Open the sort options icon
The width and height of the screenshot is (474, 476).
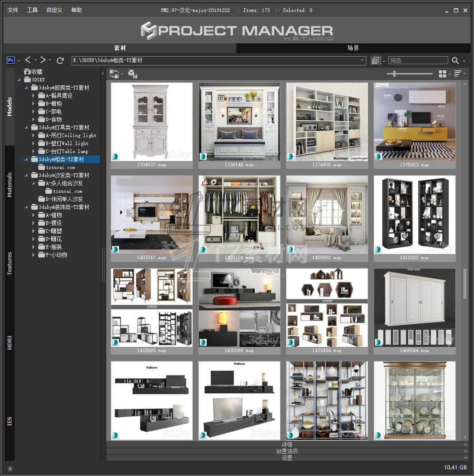coord(458,74)
